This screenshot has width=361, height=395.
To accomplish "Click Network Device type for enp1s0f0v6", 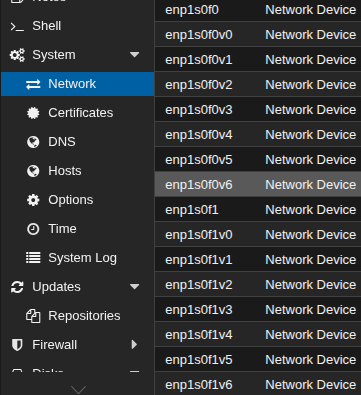I will [311, 185].
